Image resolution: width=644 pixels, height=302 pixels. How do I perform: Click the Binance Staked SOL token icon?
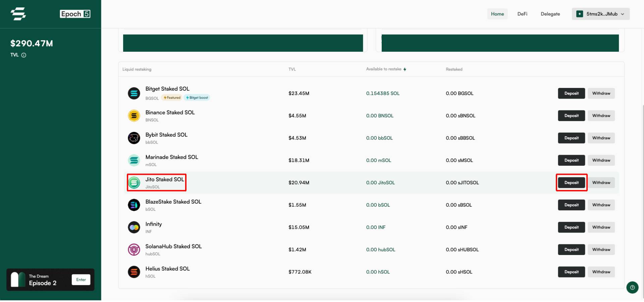point(134,116)
